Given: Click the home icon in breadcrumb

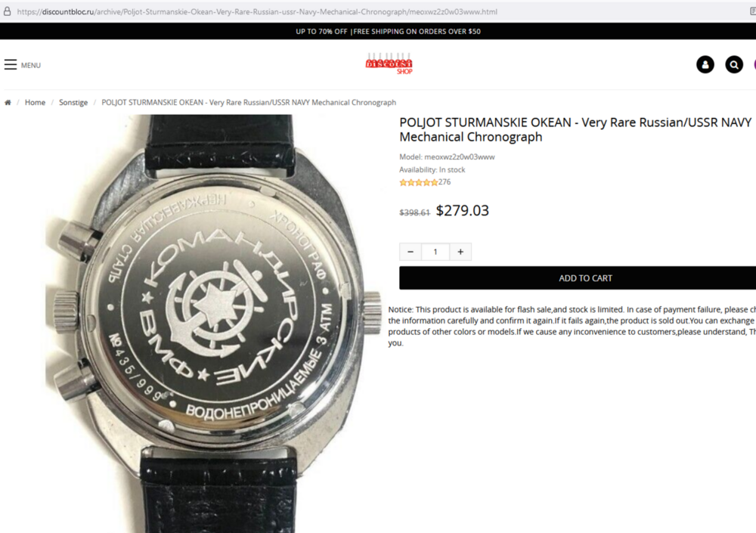Looking at the screenshot, I should point(8,102).
